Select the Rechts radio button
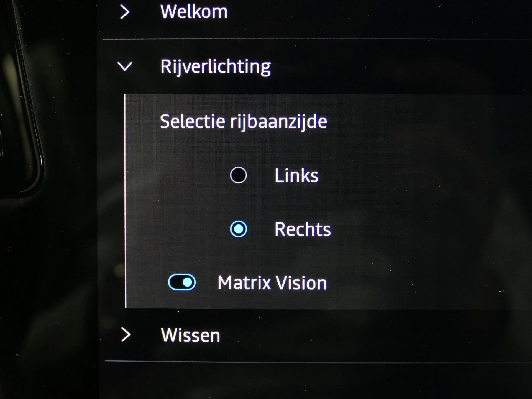 (239, 229)
